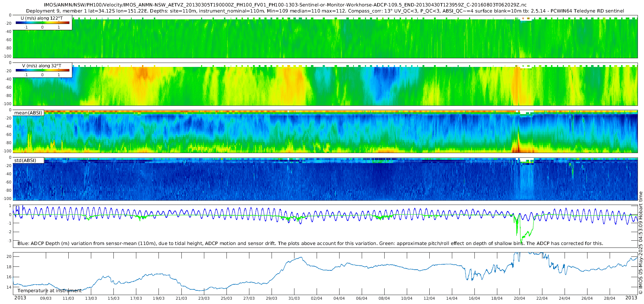Click the 'Temperature at instrument' label
644x304 pixels.
49,291
